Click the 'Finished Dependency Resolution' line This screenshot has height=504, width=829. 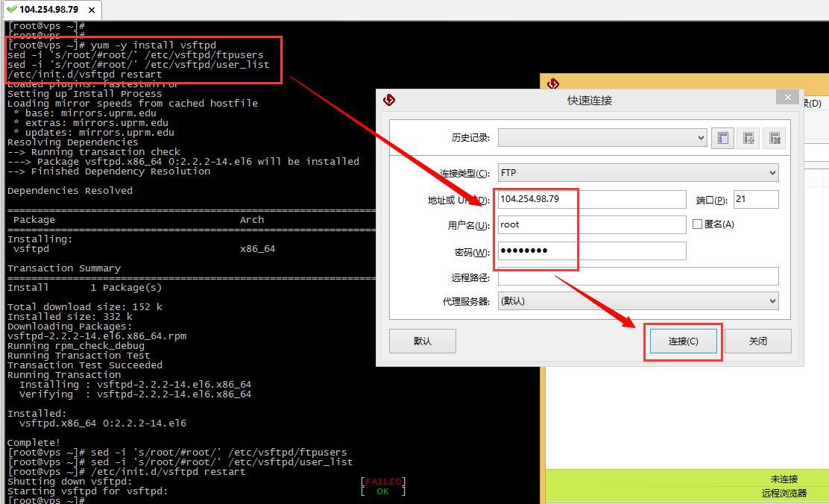[108, 171]
